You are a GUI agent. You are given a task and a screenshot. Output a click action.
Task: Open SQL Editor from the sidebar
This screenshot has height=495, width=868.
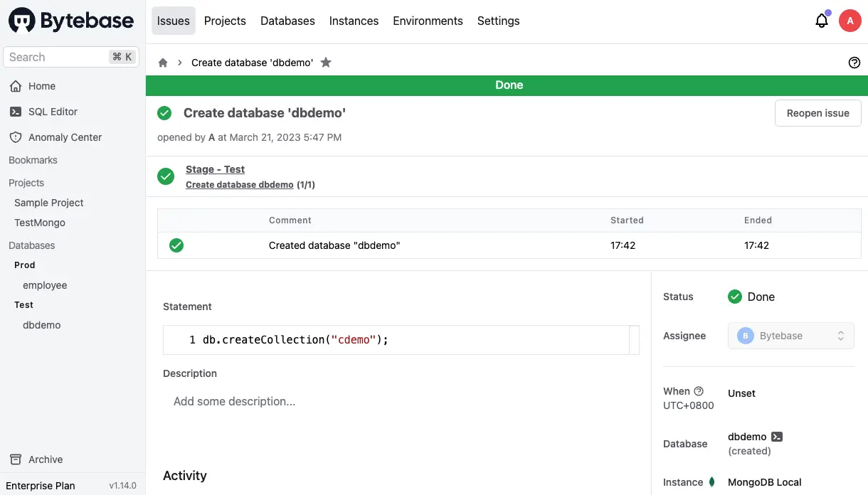53,112
